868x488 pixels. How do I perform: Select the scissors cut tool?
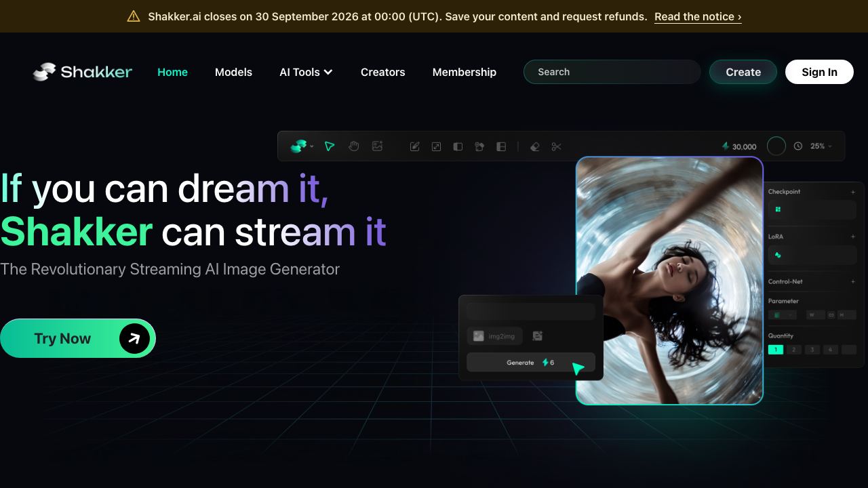(557, 146)
